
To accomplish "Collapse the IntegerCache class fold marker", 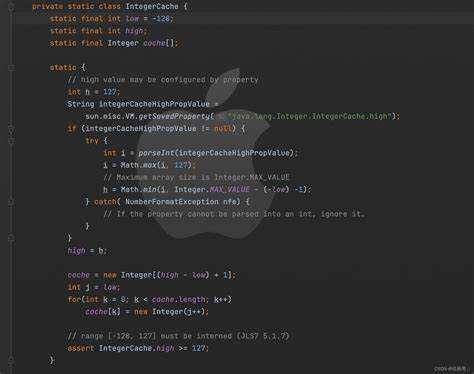I will [11, 7].
